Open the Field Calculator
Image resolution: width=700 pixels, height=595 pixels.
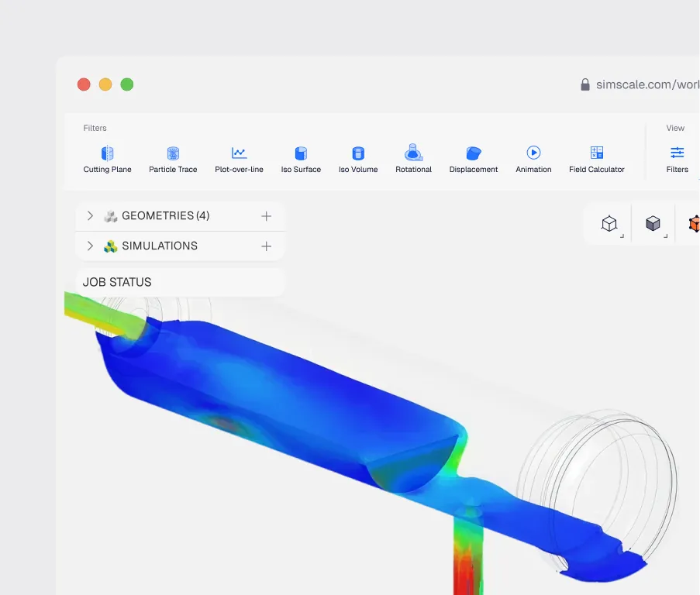click(596, 160)
